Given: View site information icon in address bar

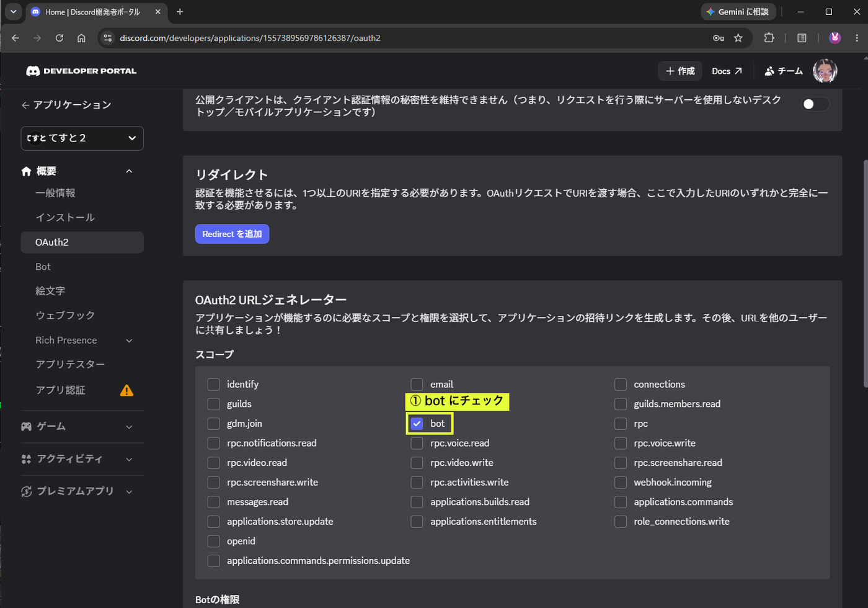Looking at the screenshot, I should coord(108,38).
